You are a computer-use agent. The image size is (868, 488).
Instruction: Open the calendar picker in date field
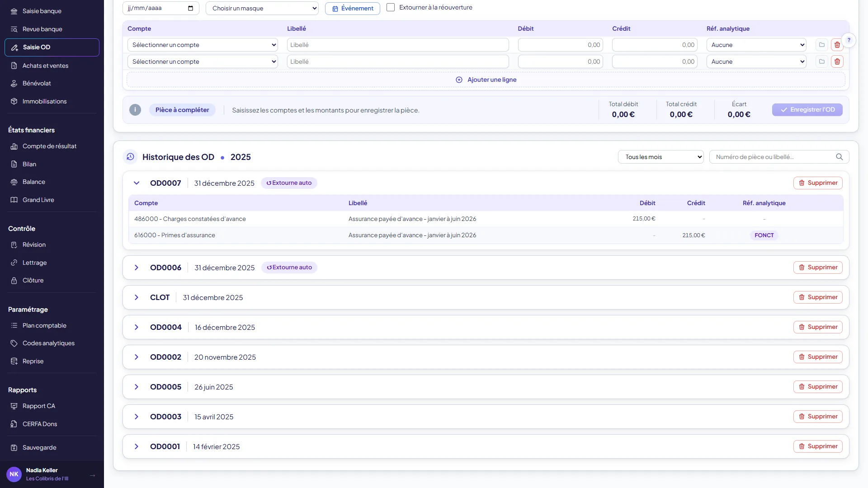(190, 8)
